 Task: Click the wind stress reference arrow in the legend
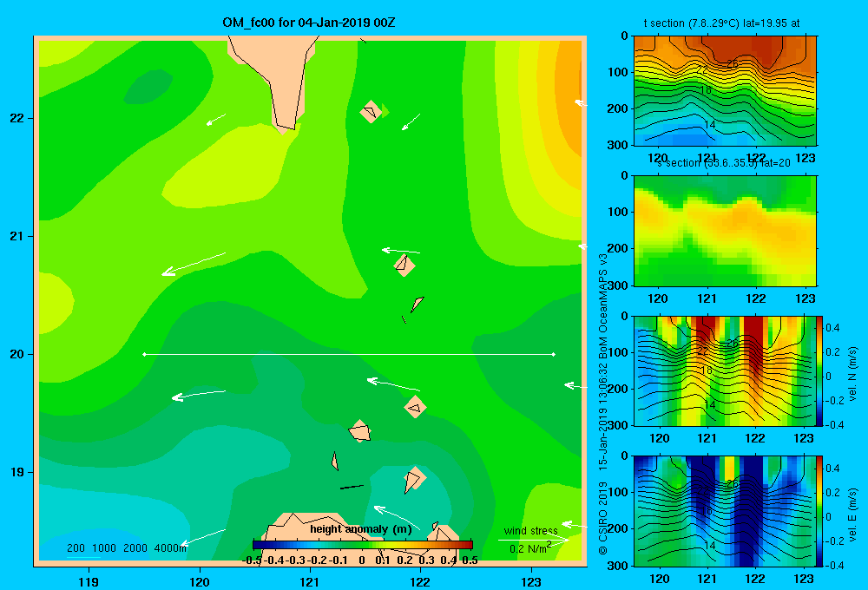tap(534, 540)
